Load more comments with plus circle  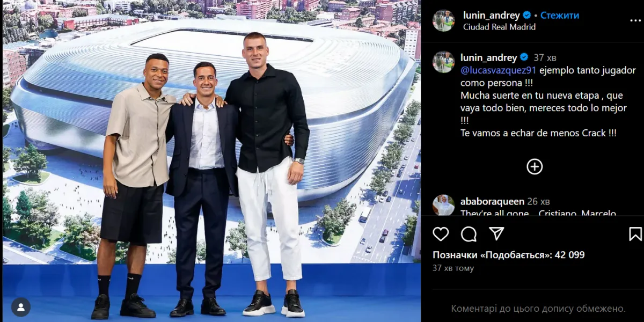click(x=535, y=166)
